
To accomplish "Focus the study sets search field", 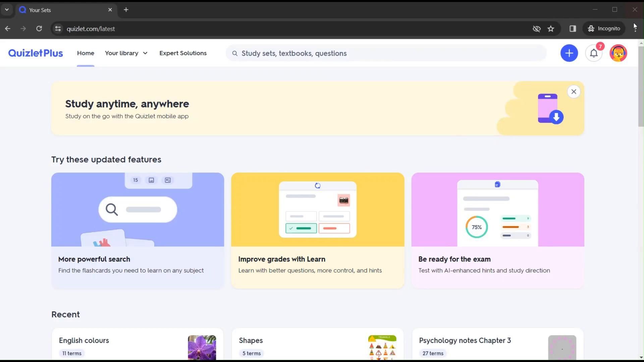I will point(386,53).
